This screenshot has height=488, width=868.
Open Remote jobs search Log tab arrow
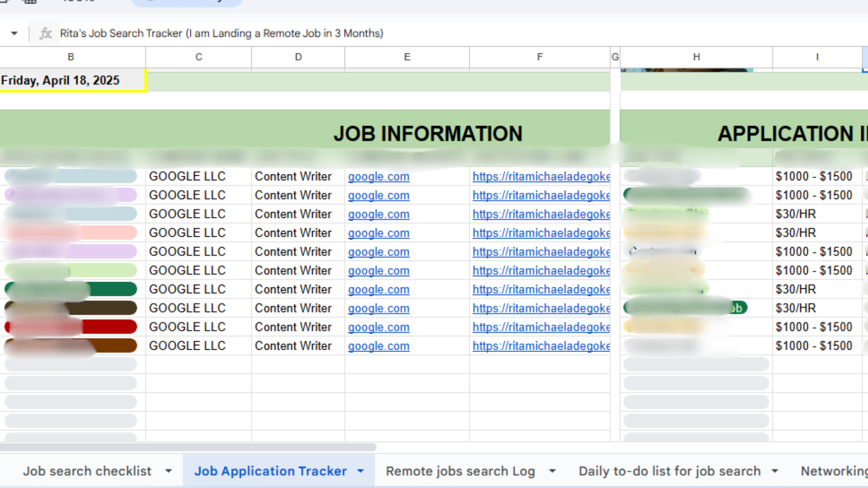coord(552,471)
